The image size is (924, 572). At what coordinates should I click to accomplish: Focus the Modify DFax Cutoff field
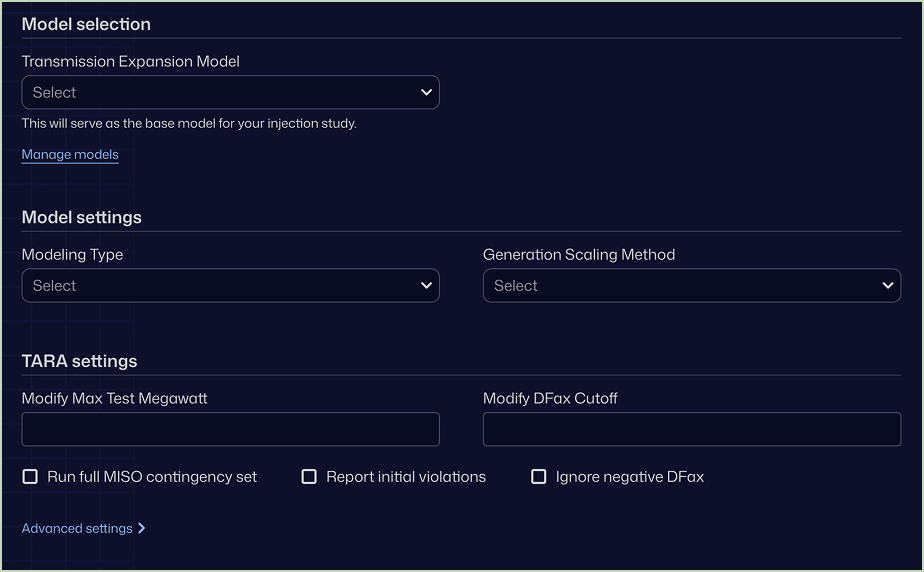(x=692, y=429)
